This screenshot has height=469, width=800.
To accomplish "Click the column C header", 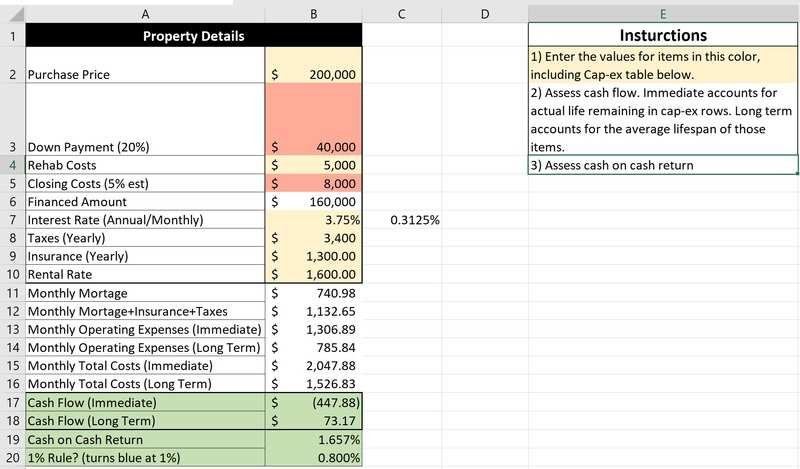I will [401, 13].
